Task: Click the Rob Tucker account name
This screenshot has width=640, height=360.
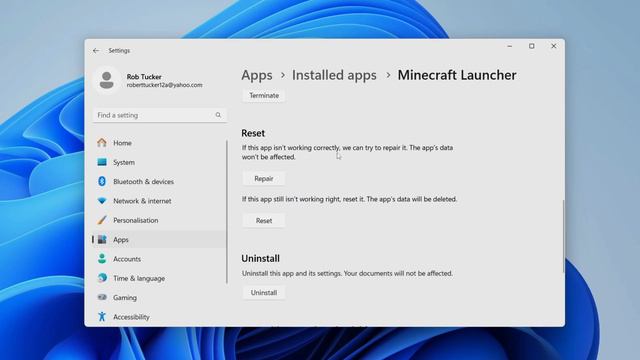Action: tap(144, 77)
